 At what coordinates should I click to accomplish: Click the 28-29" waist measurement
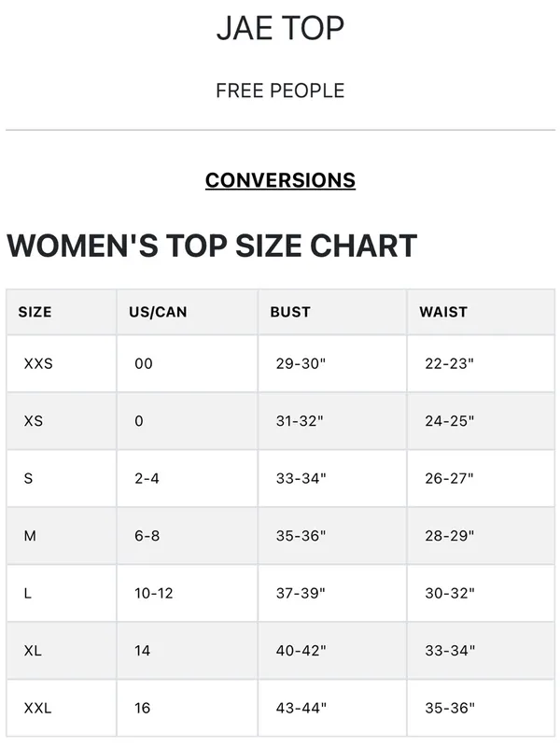coord(450,536)
